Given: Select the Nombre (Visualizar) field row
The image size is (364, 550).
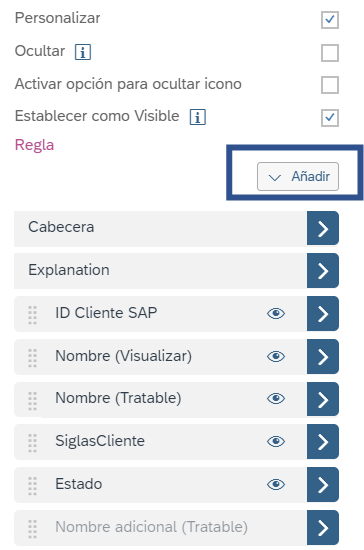Looking at the screenshot, I should [160, 357].
